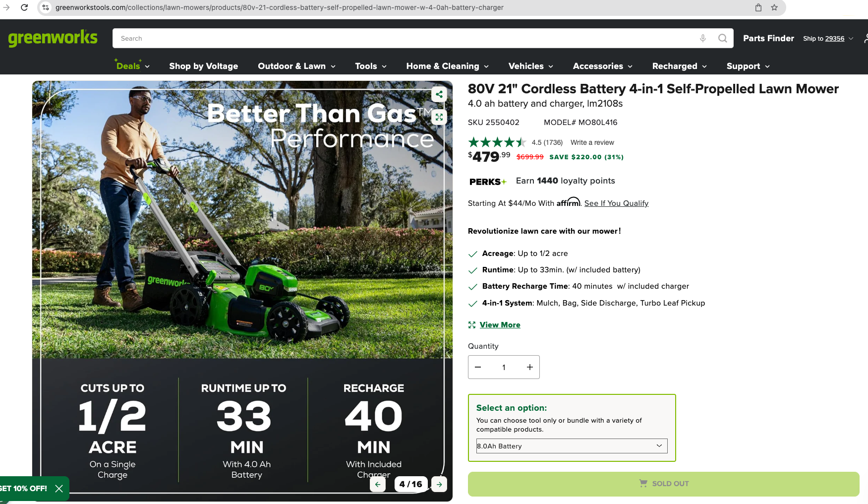
Task: Click See If You Qualify link
Action: click(x=616, y=203)
